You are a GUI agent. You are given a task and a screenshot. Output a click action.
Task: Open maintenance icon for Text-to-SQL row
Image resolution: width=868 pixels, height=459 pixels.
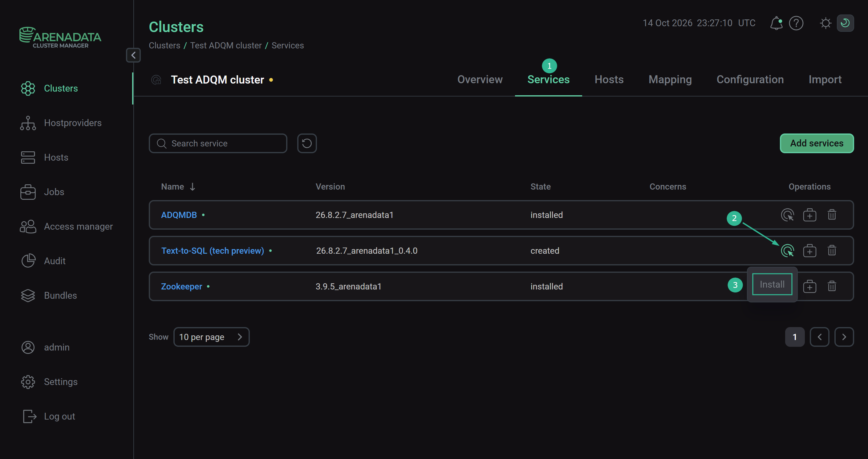click(809, 251)
